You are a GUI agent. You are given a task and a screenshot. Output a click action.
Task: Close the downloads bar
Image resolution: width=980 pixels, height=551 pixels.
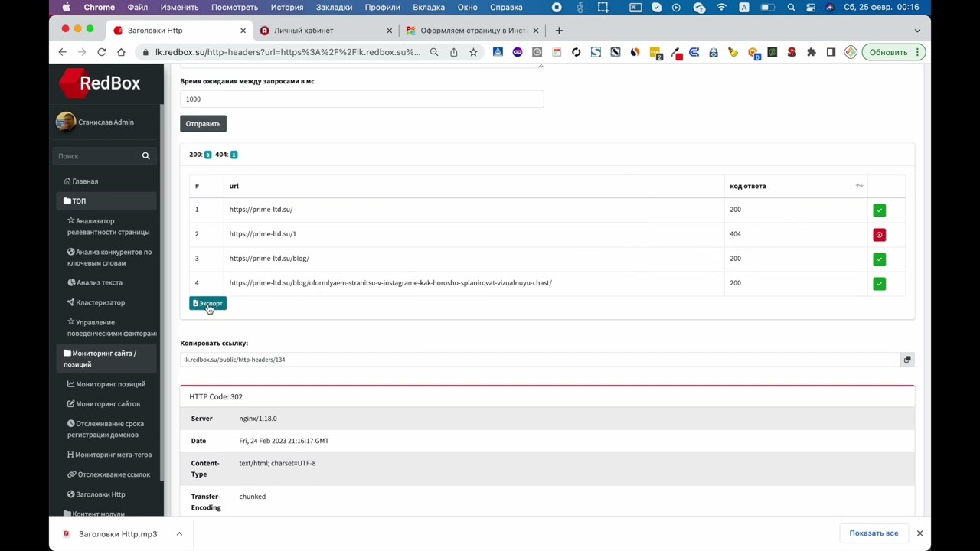point(920,533)
